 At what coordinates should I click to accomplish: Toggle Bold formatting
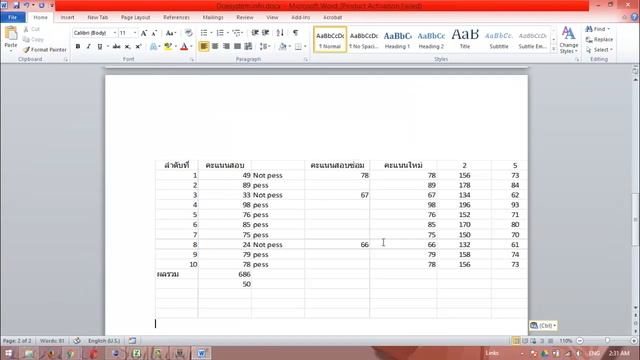[x=78, y=47]
